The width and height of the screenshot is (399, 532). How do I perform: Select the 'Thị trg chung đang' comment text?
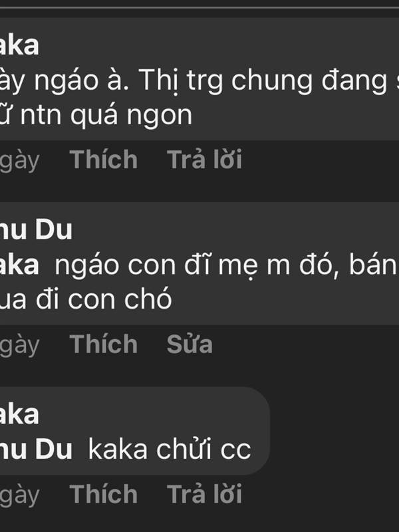coord(199,80)
